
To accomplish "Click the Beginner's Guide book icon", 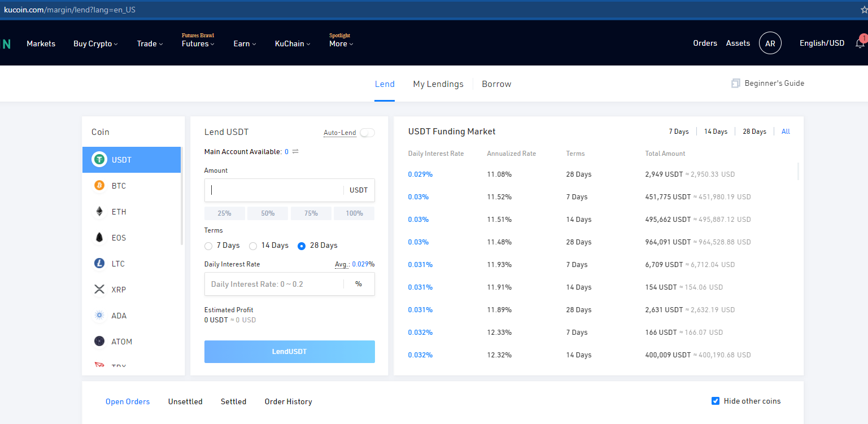I will 736,83.
